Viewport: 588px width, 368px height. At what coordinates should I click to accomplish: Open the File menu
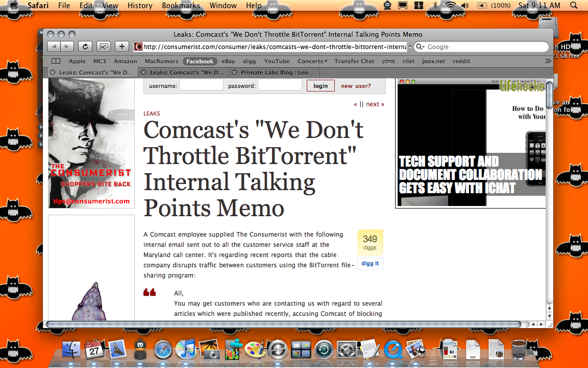(x=64, y=5)
